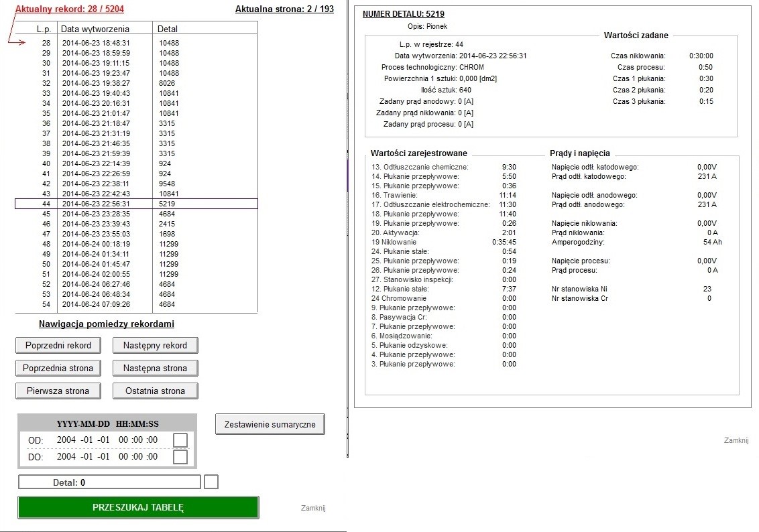Select the DO time hours field
The image size is (759, 532).
(x=123, y=456)
